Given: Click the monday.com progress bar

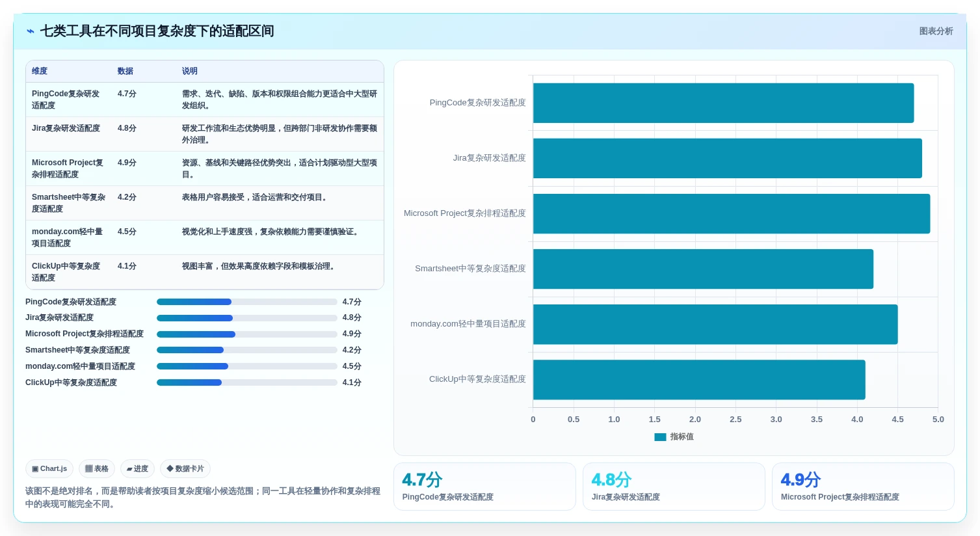Looking at the screenshot, I should (246, 366).
